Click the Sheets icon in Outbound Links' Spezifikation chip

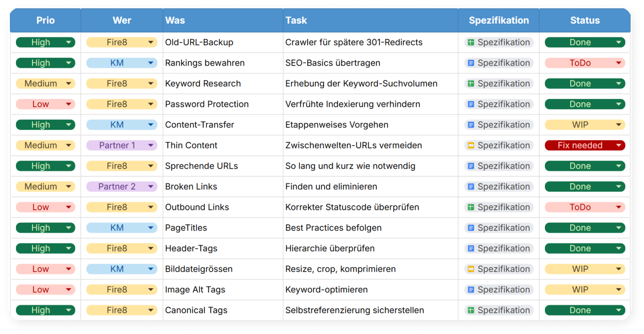tap(471, 207)
